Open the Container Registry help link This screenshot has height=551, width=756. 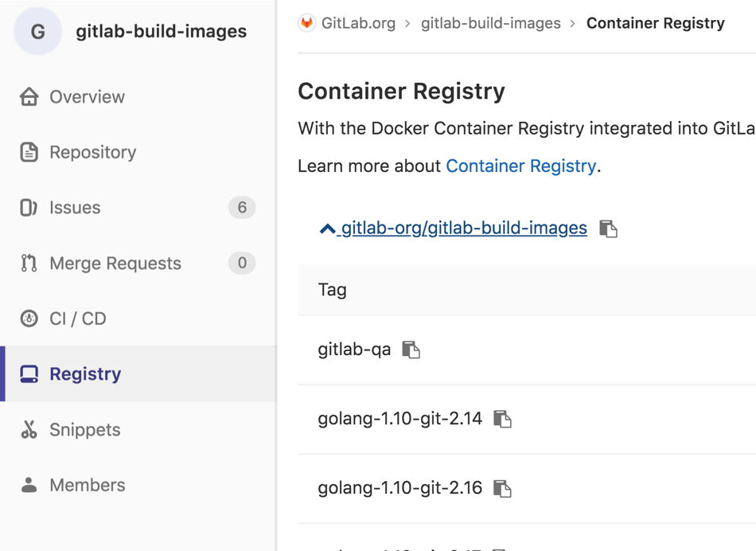point(520,166)
